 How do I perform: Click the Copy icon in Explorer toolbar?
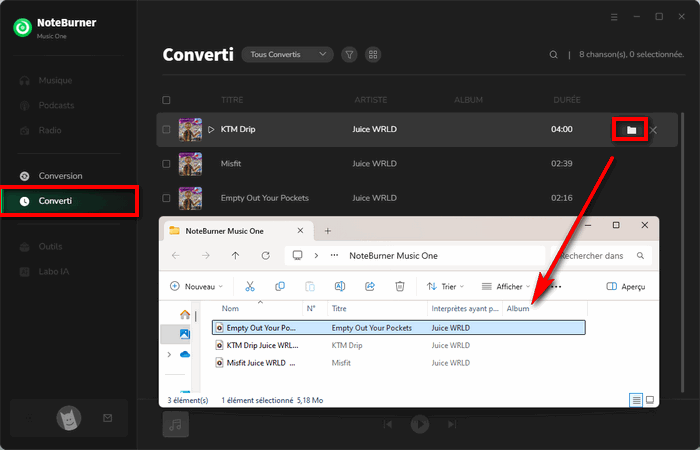[280, 287]
